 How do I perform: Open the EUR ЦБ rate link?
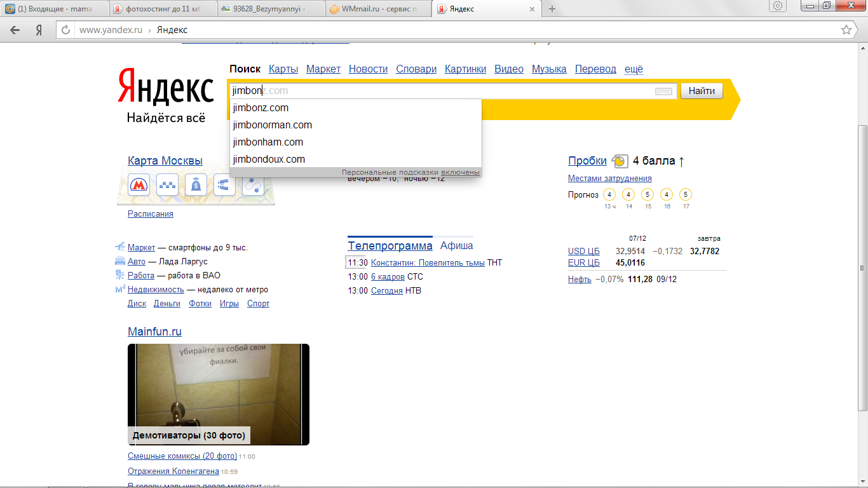tap(584, 263)
